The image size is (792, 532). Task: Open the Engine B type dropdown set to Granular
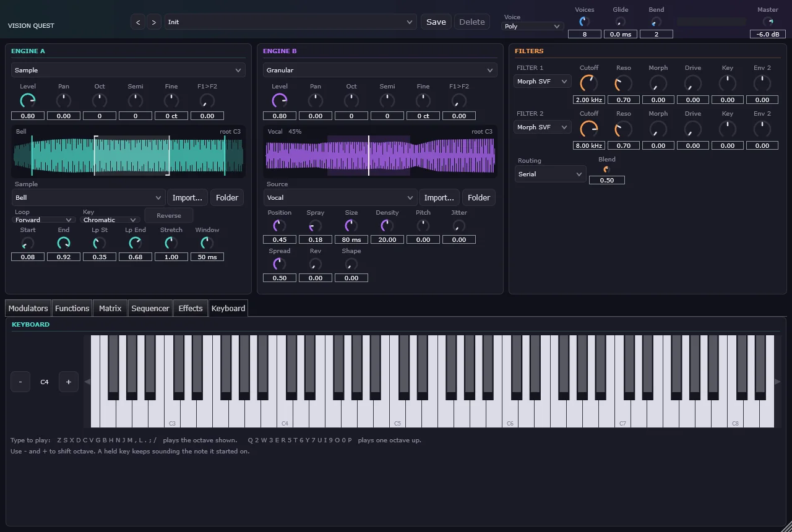(x=380, y=70)
